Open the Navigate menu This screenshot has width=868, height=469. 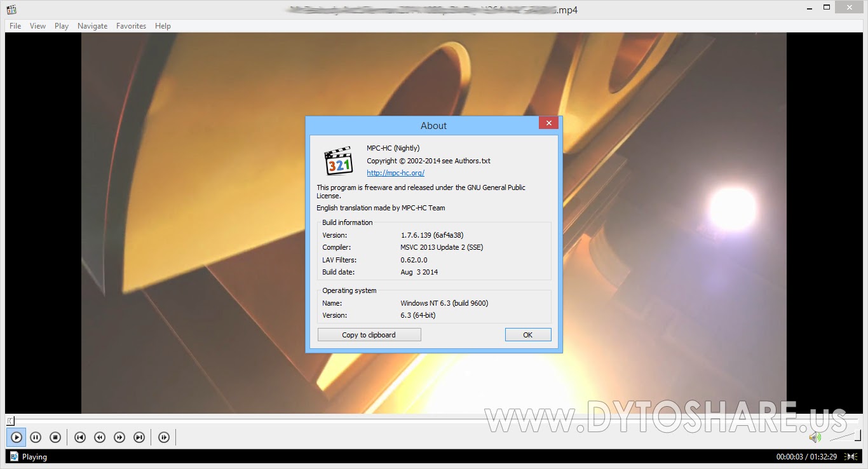pos(92,26)
